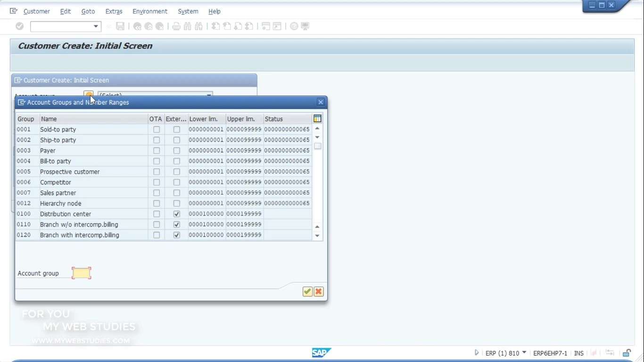Click the lock icon in status bar
Viewport: 644px width, 362px height.
(627, 353)
